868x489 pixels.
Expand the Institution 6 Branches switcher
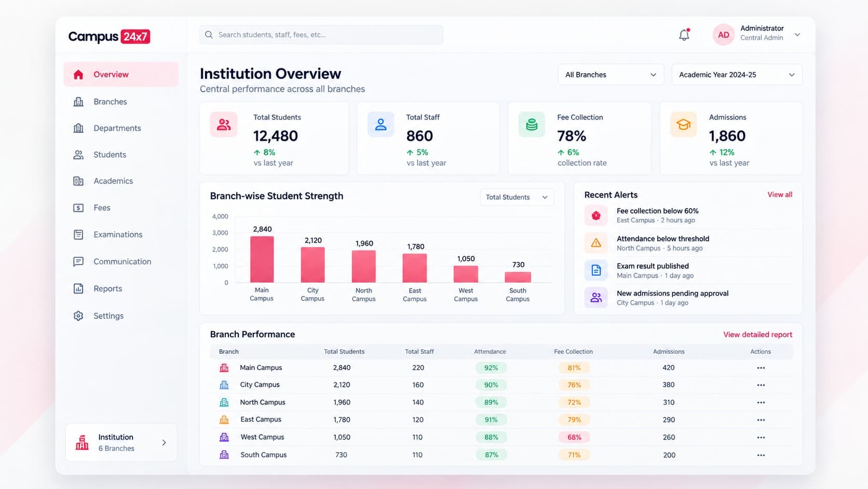[x=121, y=443]
